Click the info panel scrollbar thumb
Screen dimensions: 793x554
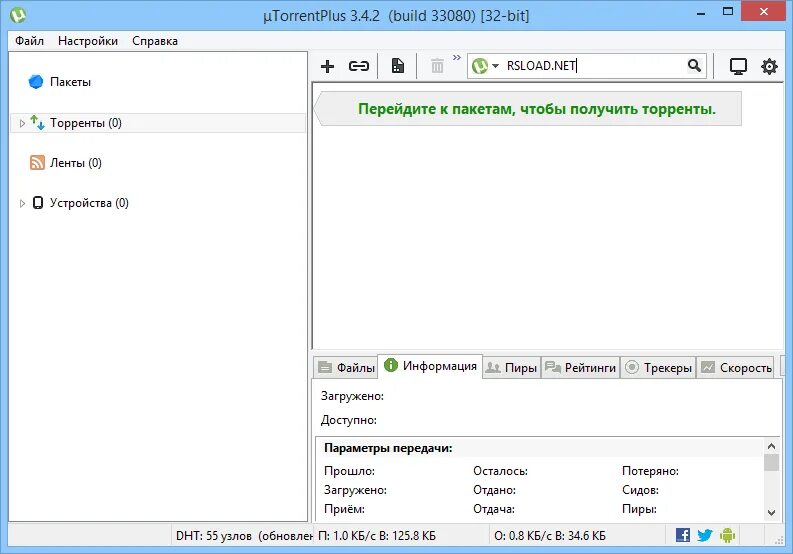point(771,462)
